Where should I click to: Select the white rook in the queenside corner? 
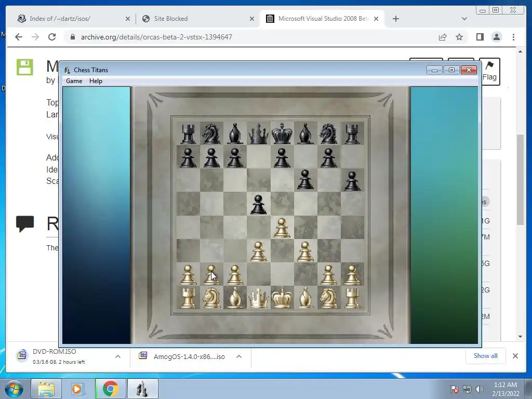(188, 298)
